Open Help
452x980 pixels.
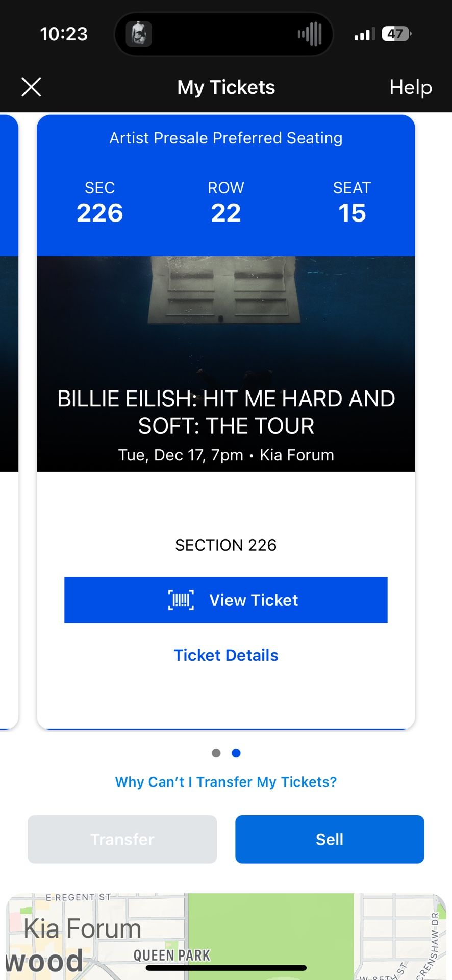[x=410, y=87]
